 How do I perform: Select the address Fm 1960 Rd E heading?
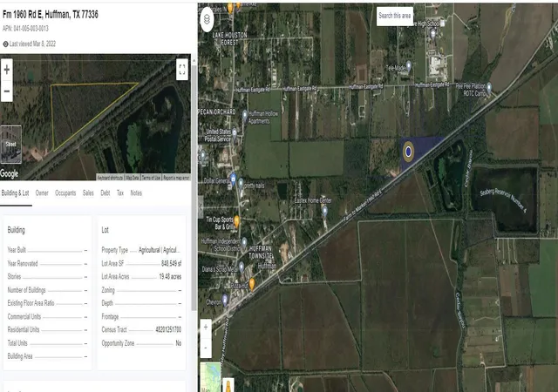(x=51, y=14)
